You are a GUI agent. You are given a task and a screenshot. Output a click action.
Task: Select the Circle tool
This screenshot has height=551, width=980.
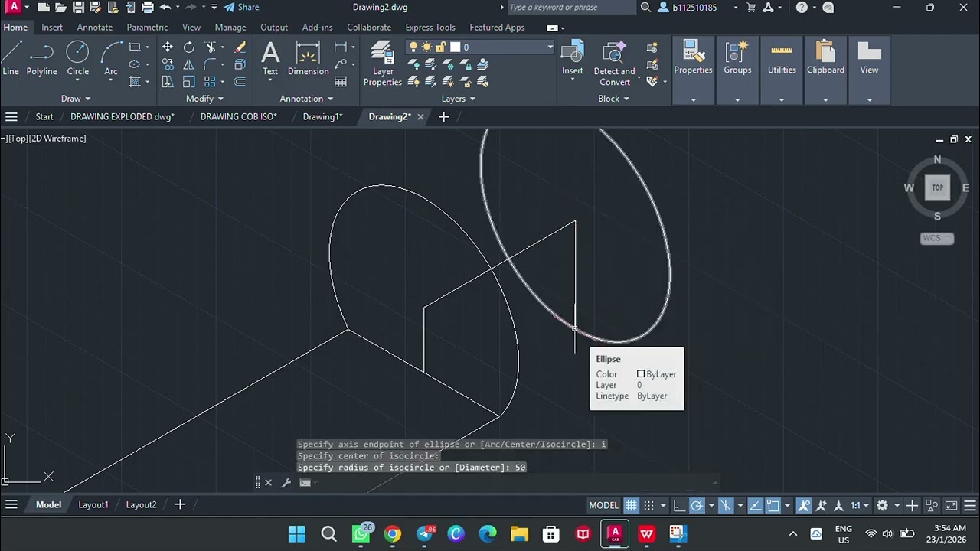(x=77, y=58)
